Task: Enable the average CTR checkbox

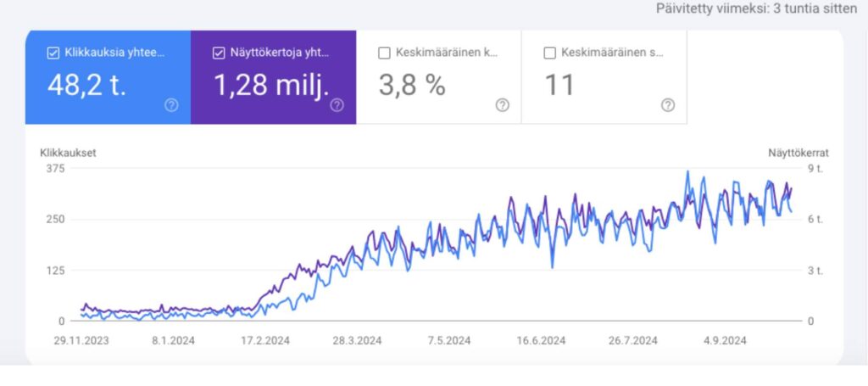Action: pos(383,53)
